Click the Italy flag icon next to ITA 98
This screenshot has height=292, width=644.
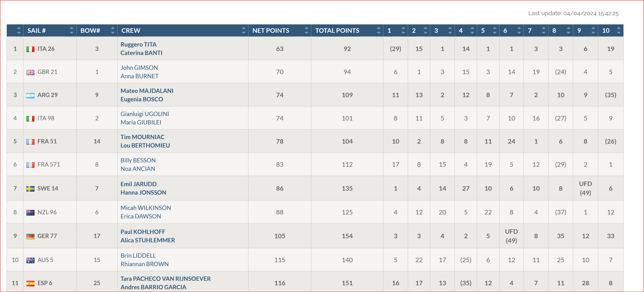30,118
